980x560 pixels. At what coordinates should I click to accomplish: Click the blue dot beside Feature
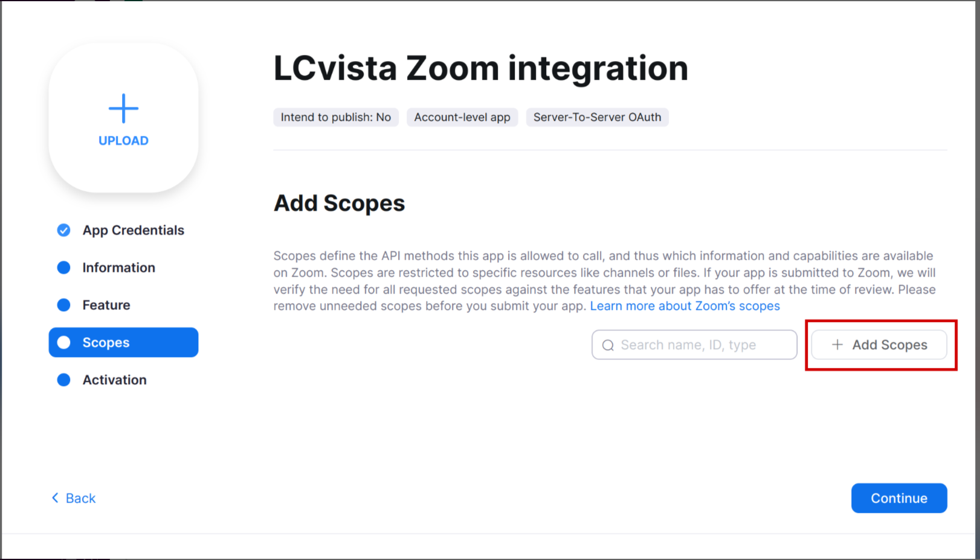pyautogui.click(x=63, y=305)
